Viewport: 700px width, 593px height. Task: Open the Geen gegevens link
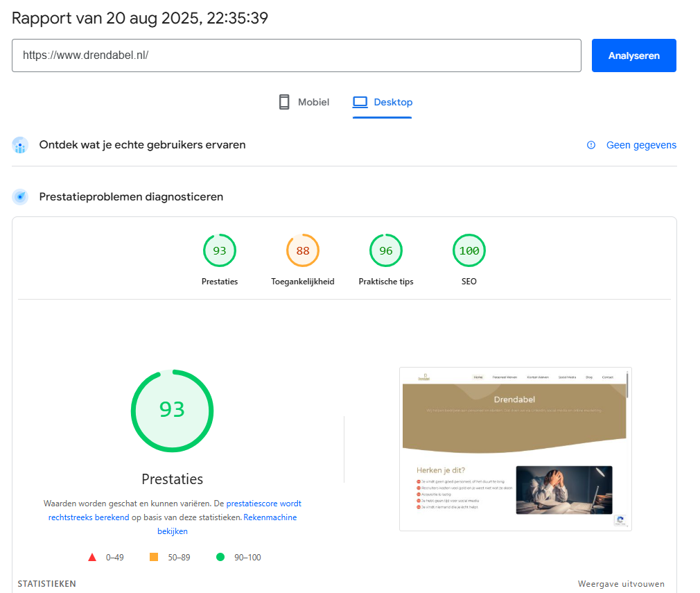tap(641, 145)
